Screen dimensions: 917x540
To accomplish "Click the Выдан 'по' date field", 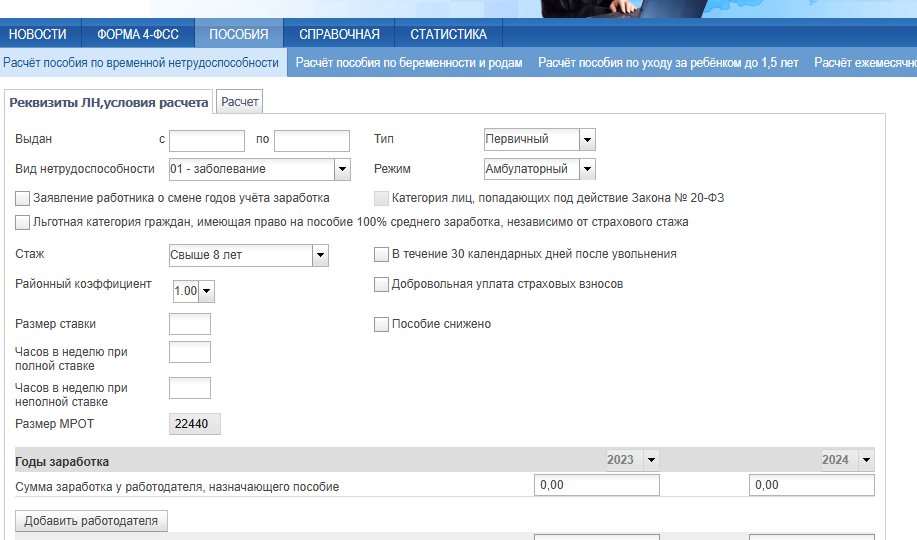I will [x=312, y=141].
